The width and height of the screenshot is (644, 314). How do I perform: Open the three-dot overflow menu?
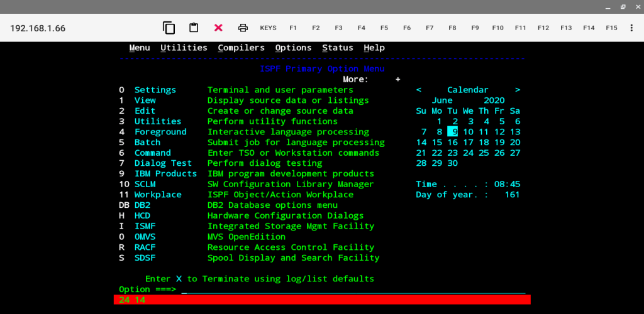(x=631, y=28)
